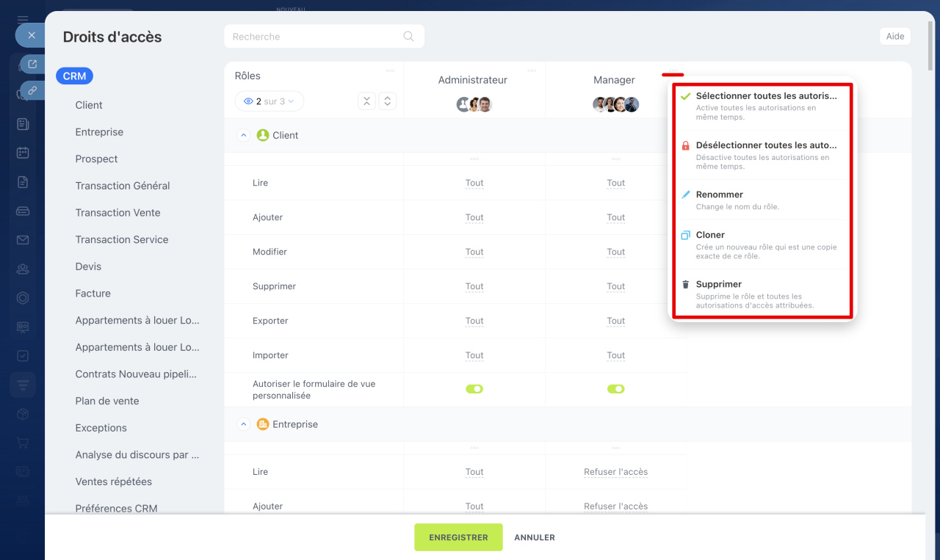Image resolution: width=940 pixels, height=560 pixels.
Task: Choose Renommer in the role menu
Action: [720, 194]
